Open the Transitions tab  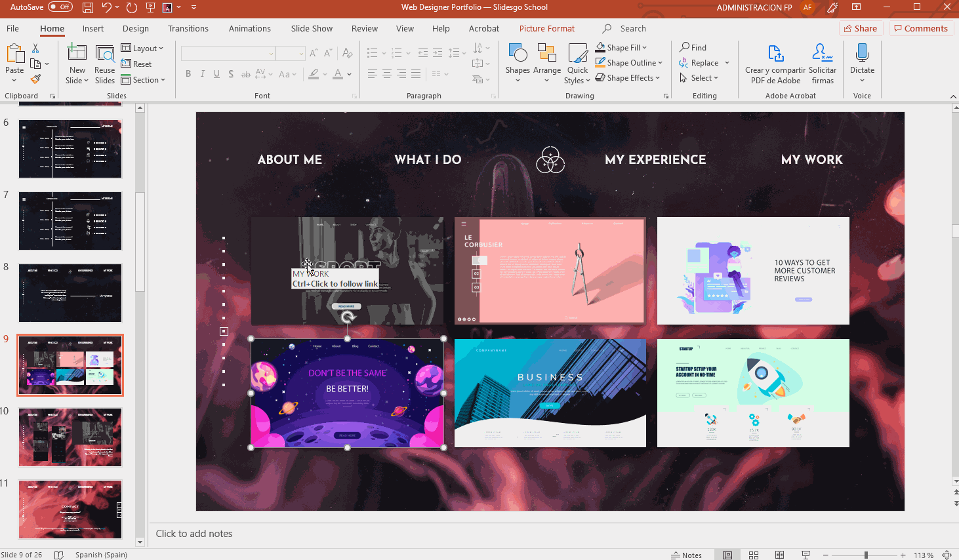tap(188, 29)
